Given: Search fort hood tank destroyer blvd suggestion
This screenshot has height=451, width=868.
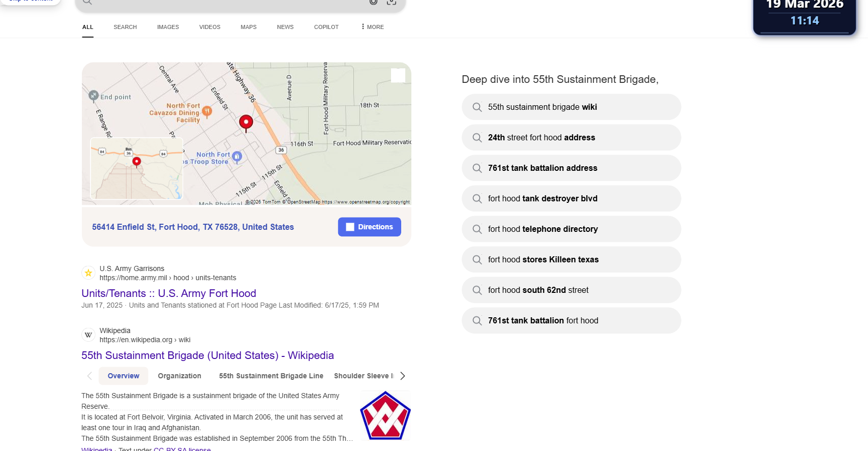Looking at the screenshot, I should 571,198.
